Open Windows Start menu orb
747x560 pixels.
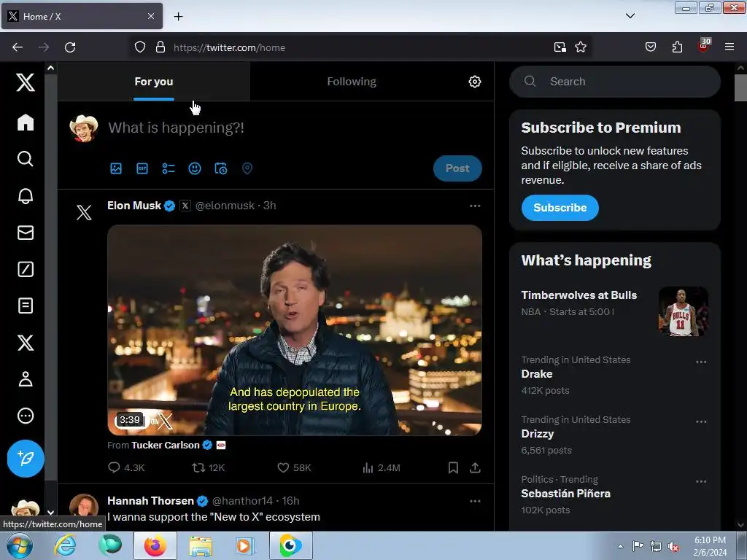click(x=20, y=546)
